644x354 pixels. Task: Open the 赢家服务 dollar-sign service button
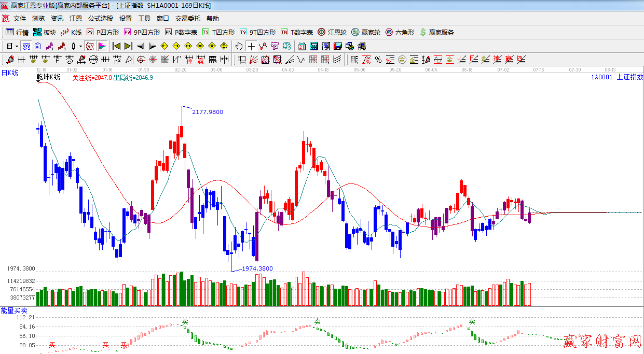pyautogui.click(x=436, y=32)
